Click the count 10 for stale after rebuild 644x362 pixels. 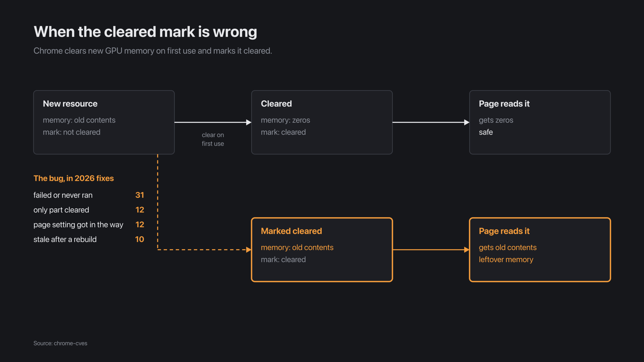coord(140,239)
